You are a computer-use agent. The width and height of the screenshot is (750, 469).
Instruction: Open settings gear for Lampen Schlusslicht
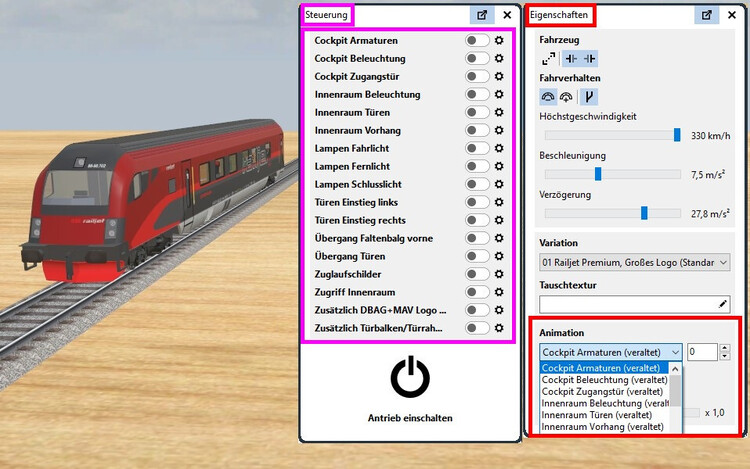pos(499,184)
